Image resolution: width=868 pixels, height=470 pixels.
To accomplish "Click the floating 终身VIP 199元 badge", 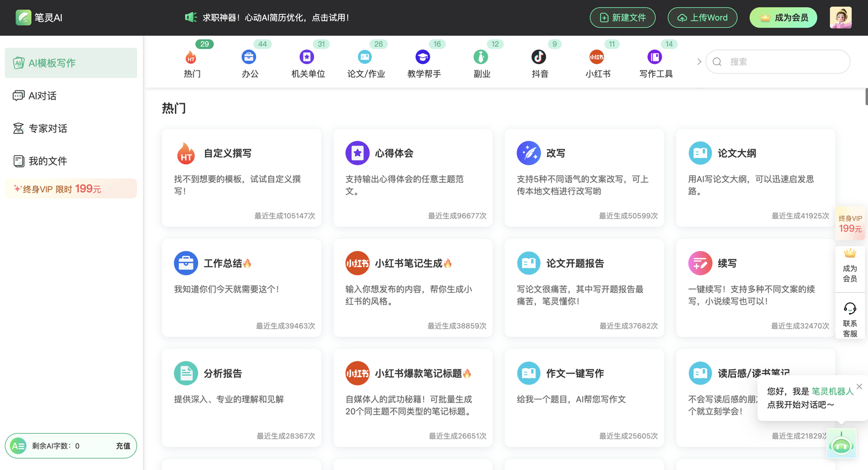I will (x=850, y=223).
